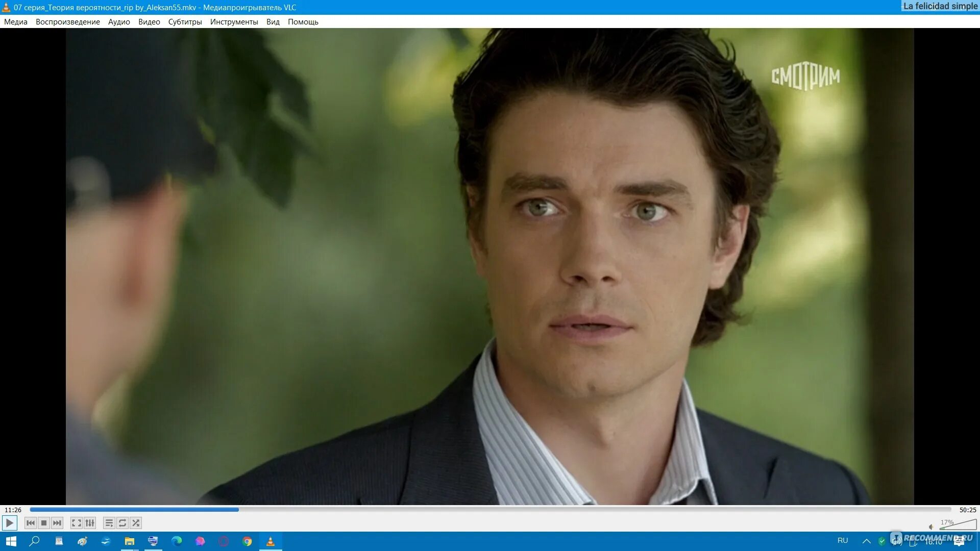Open the Субтитры menu

pos(185,22)
